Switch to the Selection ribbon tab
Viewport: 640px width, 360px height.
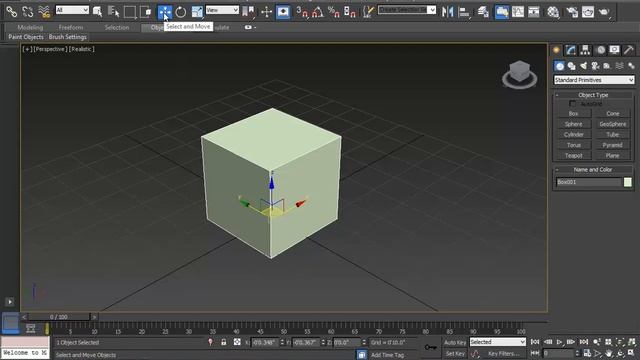[x=117, y=27]
